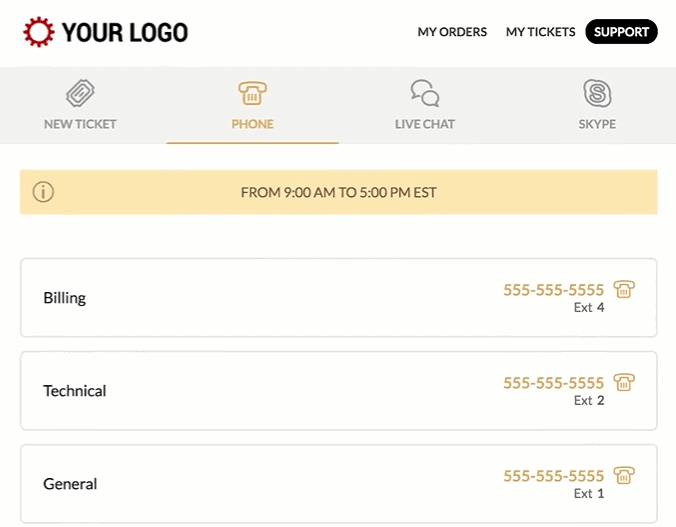Switch to the Skype tab label
Viewport: 676px width, 527px height.
point(597,124)
